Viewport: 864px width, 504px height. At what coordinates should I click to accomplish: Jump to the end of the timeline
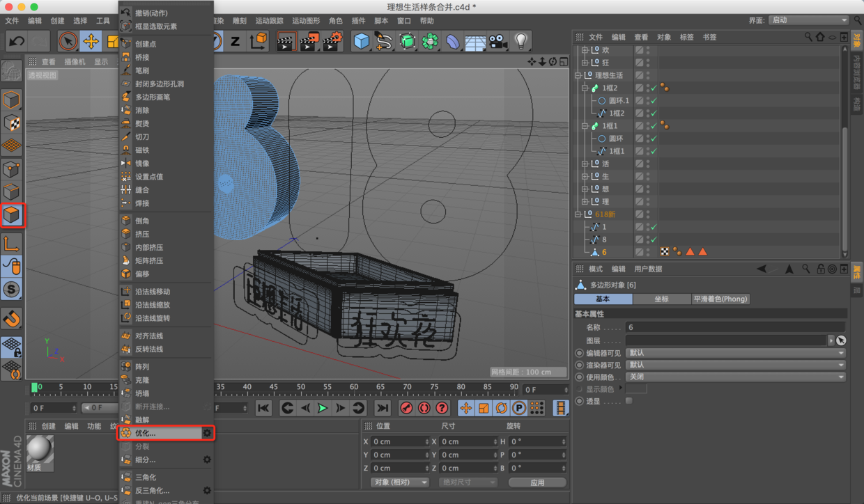coord(383,408)
